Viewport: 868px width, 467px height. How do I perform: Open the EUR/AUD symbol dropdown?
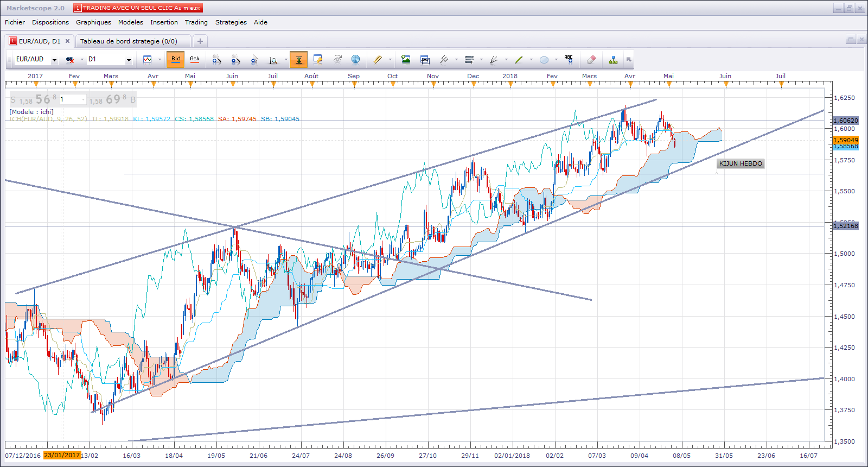(54, 60)
